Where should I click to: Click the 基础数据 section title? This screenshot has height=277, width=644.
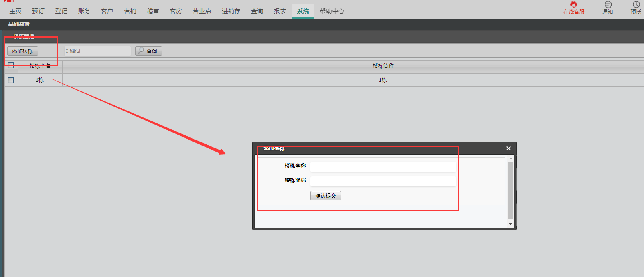pos(19,24)
